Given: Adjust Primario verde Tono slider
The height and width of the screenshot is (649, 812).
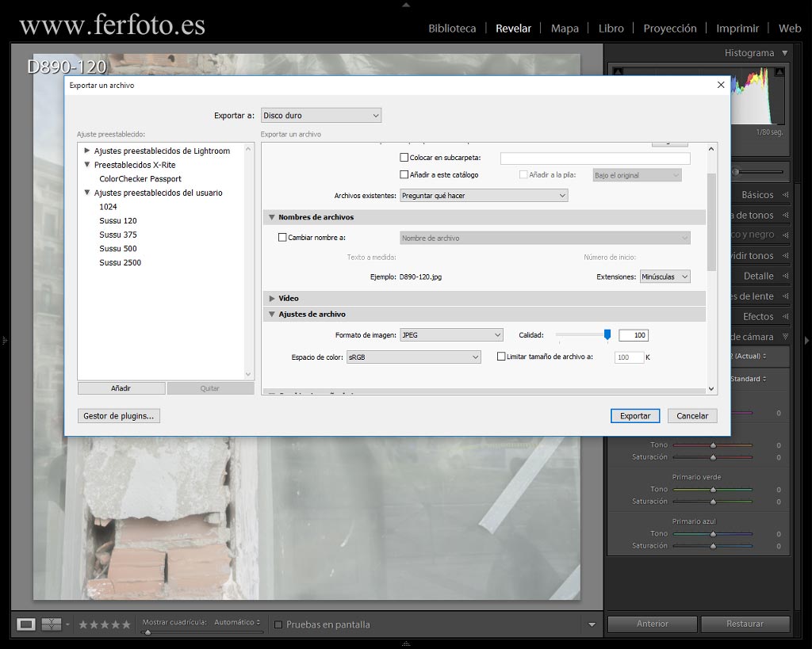Looking at the screenshot, I should (x=713, y=490).
